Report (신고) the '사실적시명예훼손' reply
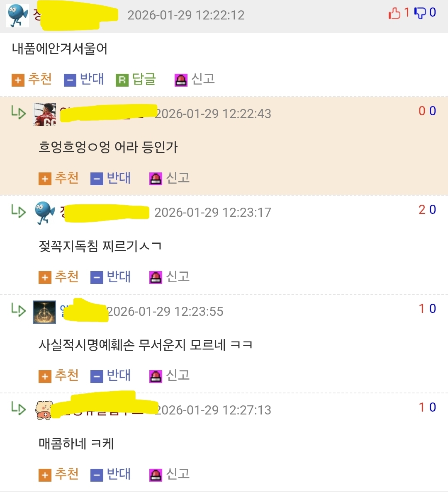 point(170,376)
